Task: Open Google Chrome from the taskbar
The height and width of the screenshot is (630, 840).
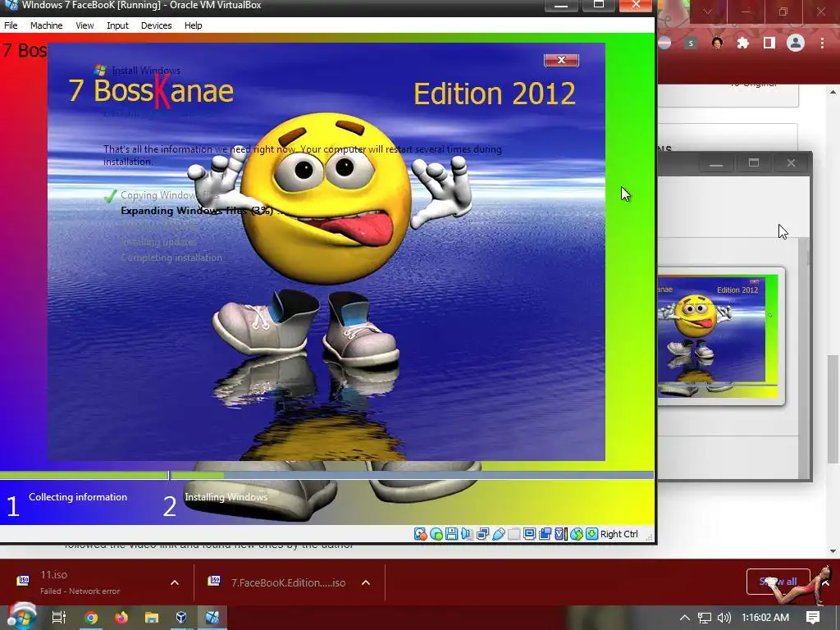Action: click(x=91, y=618)
